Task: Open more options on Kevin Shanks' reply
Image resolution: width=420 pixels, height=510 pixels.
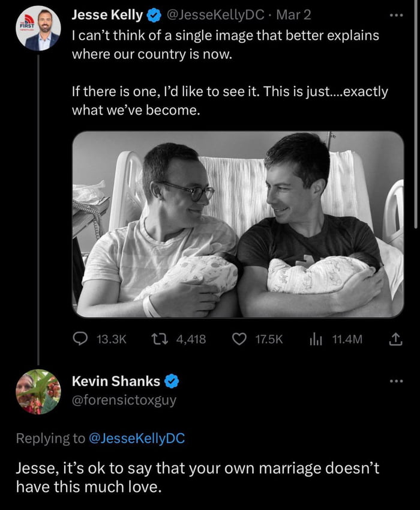Action: click(395, 381)
